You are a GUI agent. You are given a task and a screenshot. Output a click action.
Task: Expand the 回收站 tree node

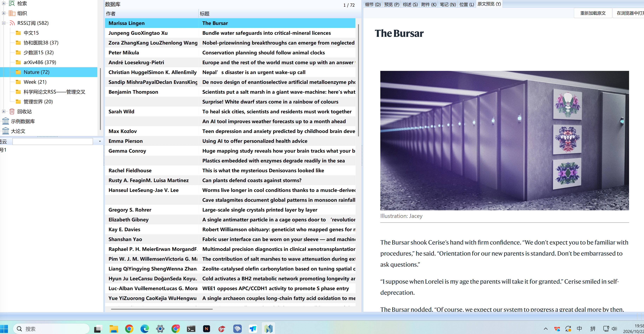pyautogui.click(x=4, y=111)
